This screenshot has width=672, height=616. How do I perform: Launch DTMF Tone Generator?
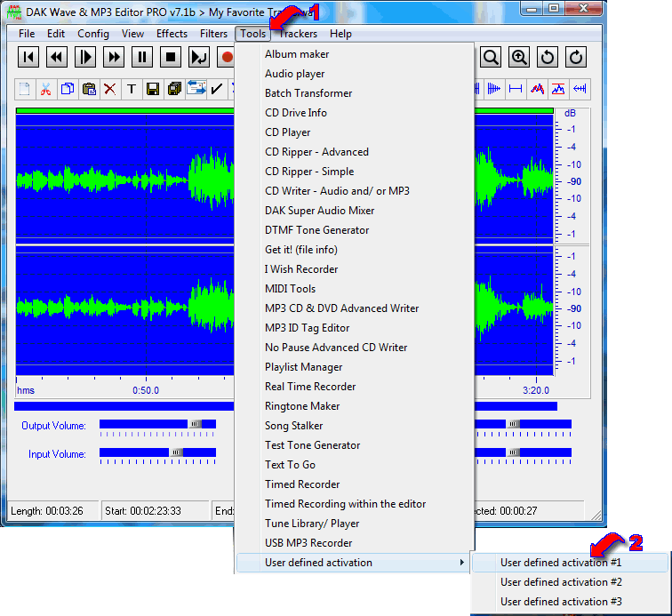(x=356, y=230)
